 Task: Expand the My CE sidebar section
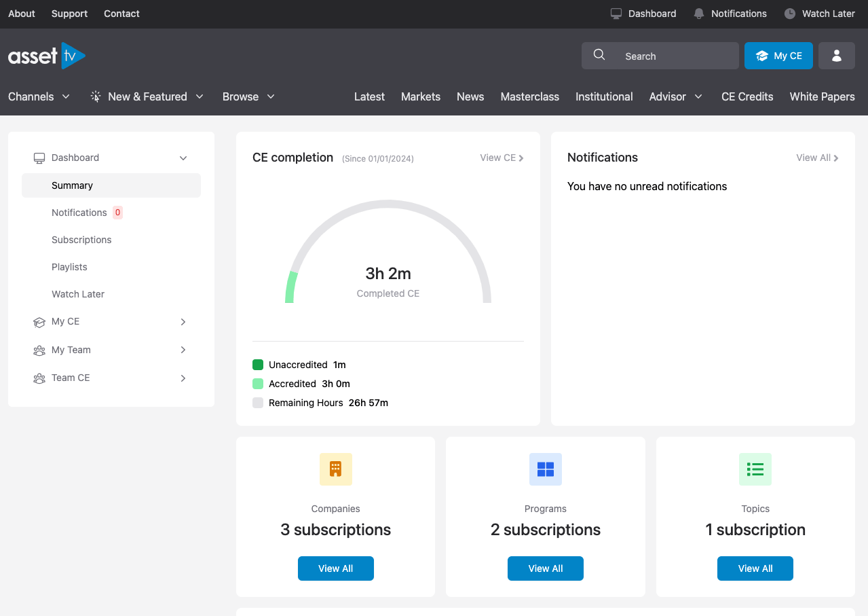coord(183,322)
